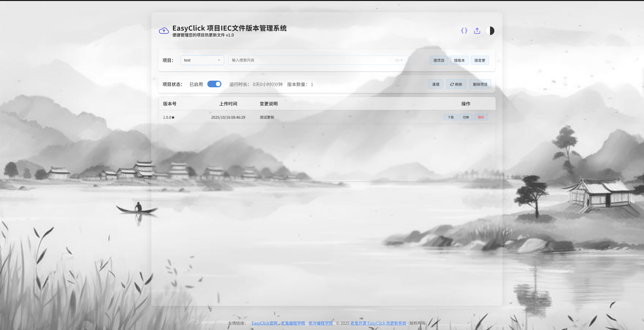Download version 1.0.0 via 下载
Viewport: 644px width, 330px height.
[450, 117]
